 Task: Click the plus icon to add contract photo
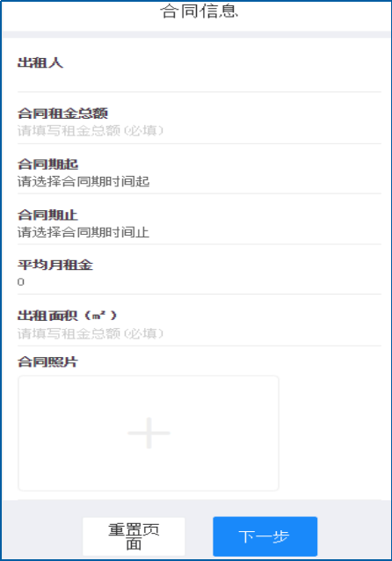pos(149,433)
